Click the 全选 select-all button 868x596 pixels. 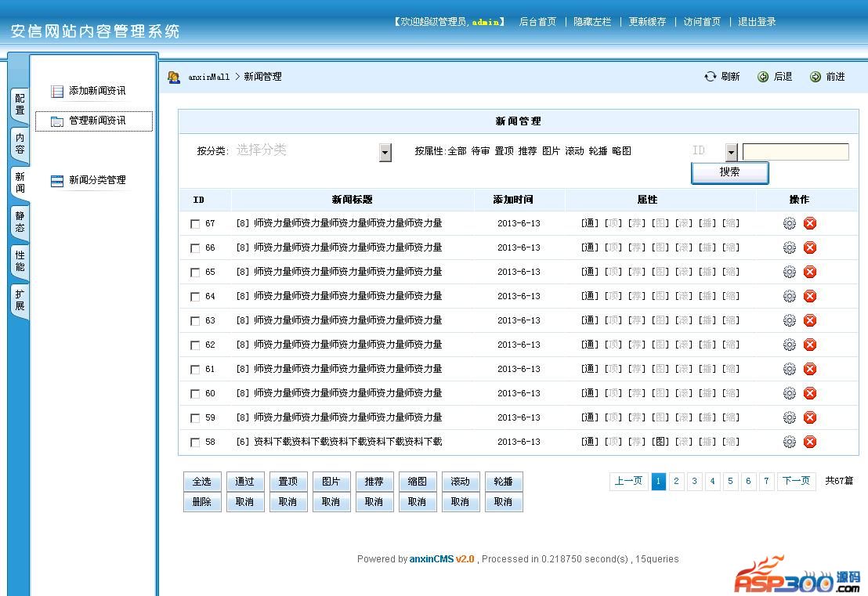(202, 482)
